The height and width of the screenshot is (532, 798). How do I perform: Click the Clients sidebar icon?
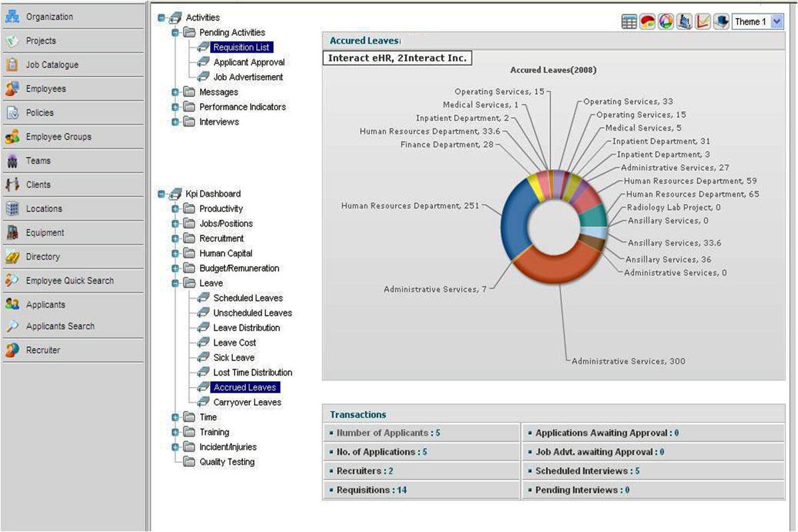click(x=12, y=184)
